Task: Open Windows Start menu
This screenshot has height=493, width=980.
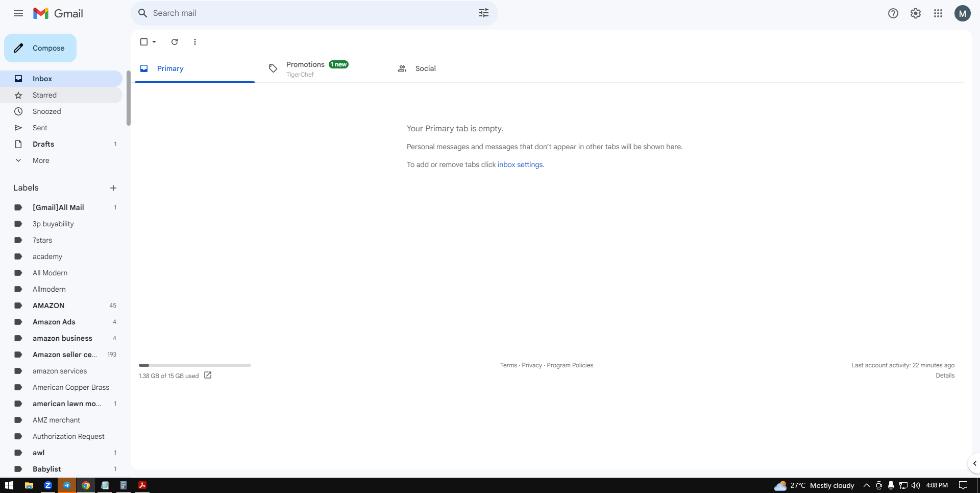Action: click(x=9, y=485)
